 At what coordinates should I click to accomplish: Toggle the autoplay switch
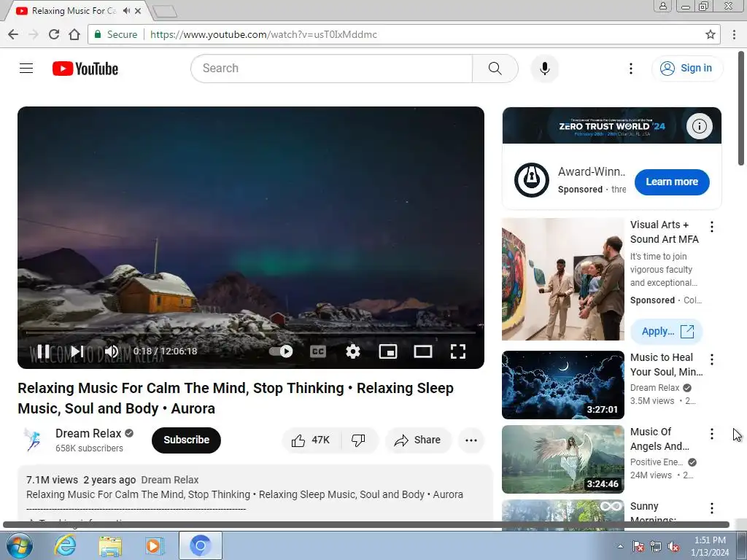pos(281,351)
